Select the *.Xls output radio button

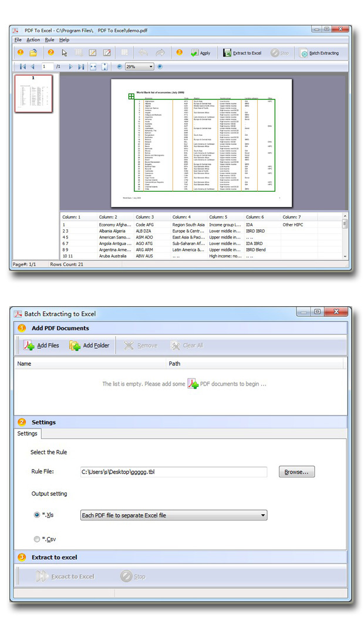37,515
